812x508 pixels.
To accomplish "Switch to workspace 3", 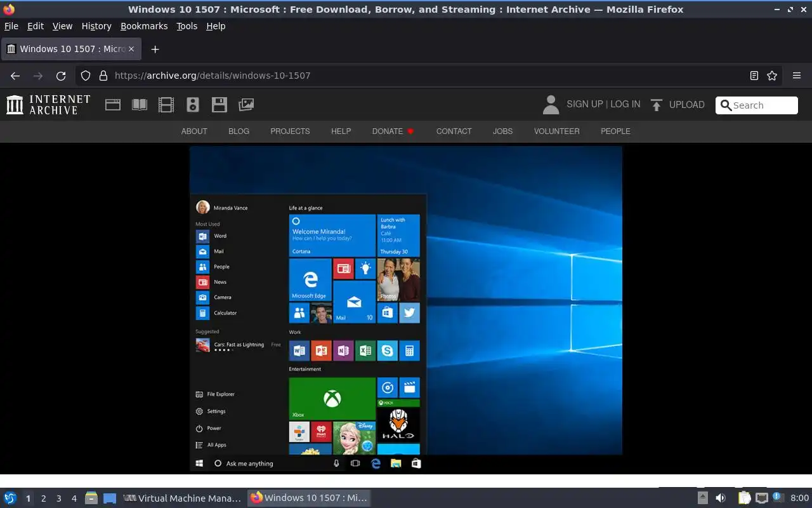I will click(58, 498).
